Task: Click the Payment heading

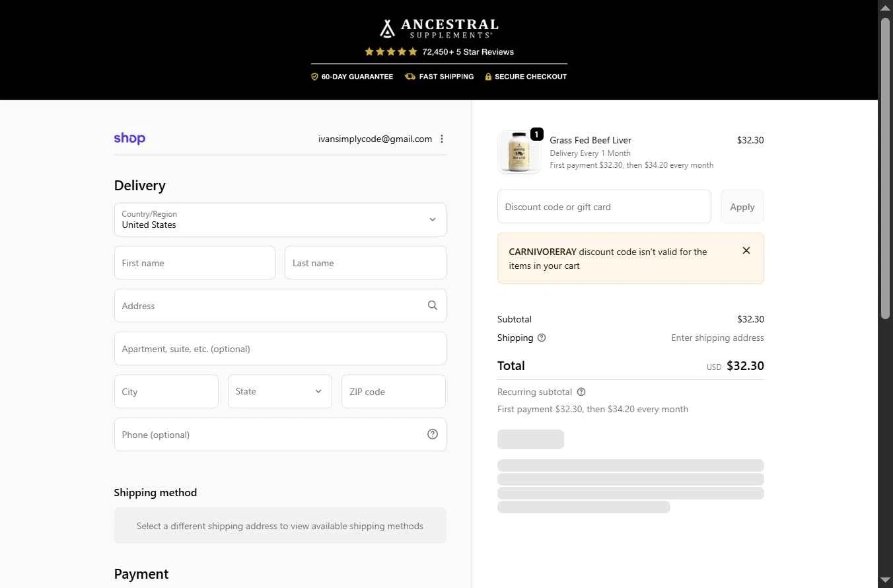Action: [x=141, y=574]
